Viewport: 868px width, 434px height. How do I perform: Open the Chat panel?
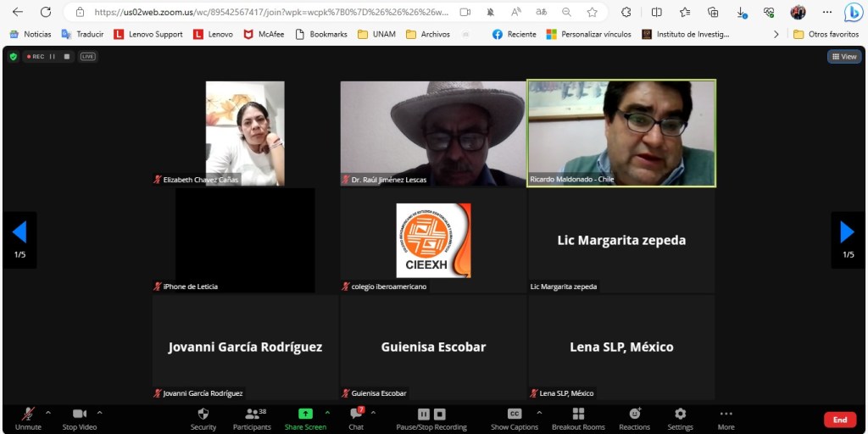pyautogui.click(x=356, y=414)
